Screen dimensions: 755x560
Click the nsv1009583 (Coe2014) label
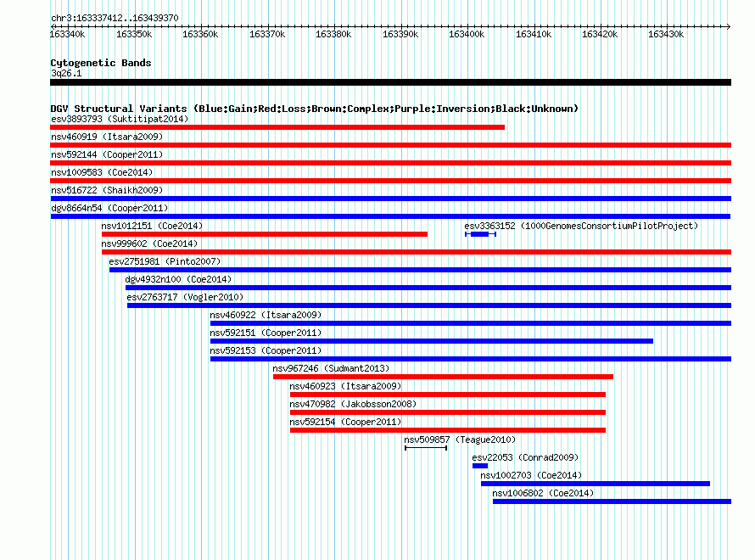102,172
